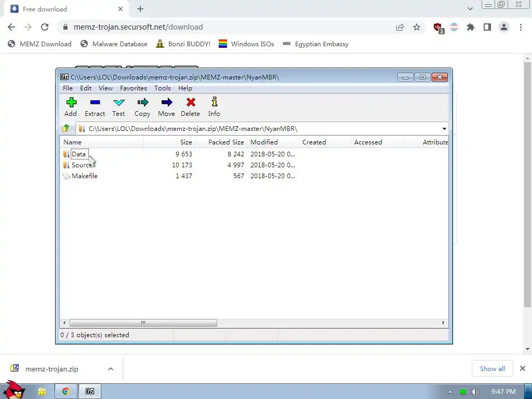Sort by the Modified column header
Screen dimensions: 532x399
[273, 142]
